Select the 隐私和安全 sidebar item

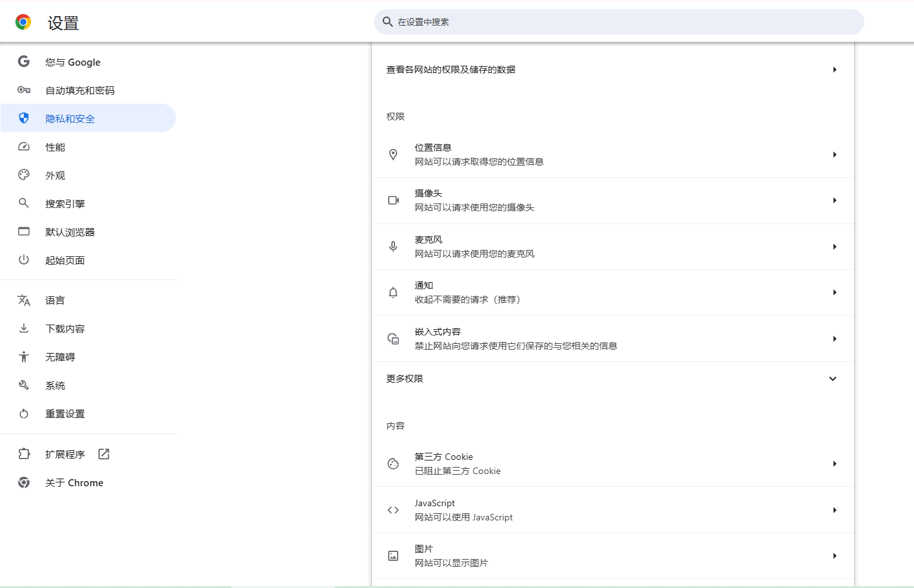(x=88, y=119)
